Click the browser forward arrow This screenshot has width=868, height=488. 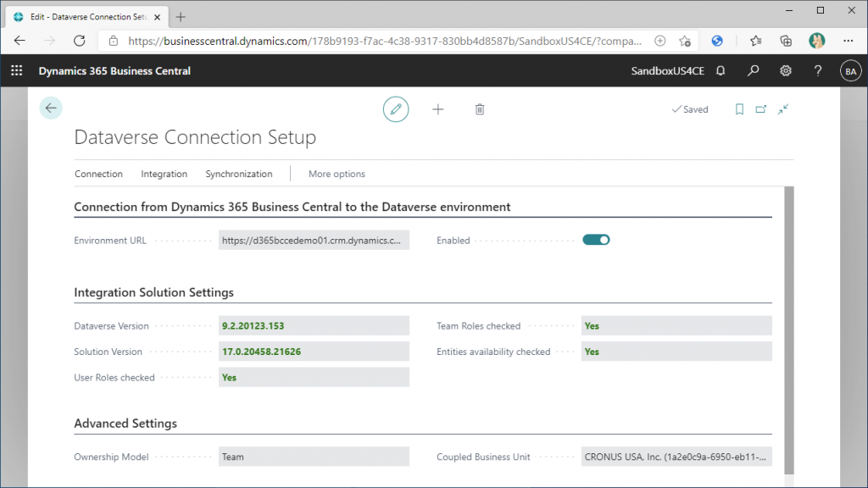coord(49,41)
